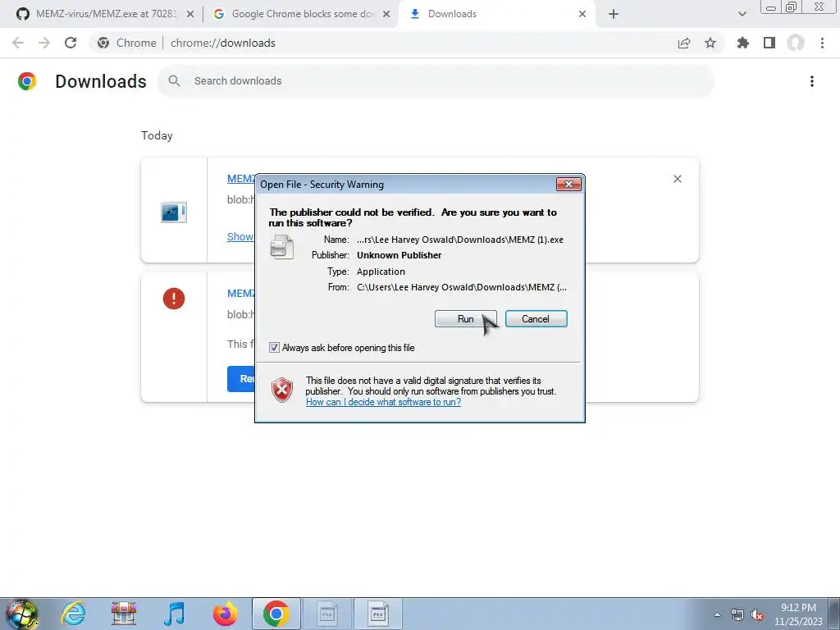The width and height of the screenshot is (840, 630).
Task: Open the store icon on taskbar
Action: (x=124, y=614)
